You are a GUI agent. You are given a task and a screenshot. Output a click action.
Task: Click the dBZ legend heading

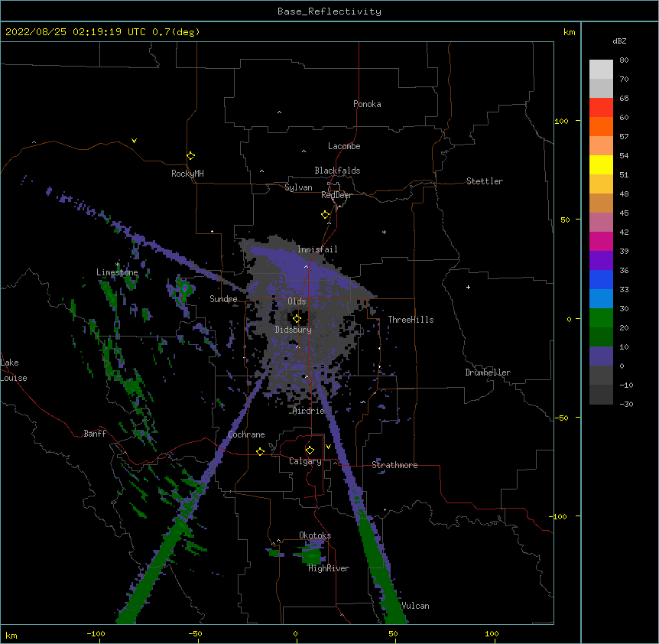click(619, 41)
